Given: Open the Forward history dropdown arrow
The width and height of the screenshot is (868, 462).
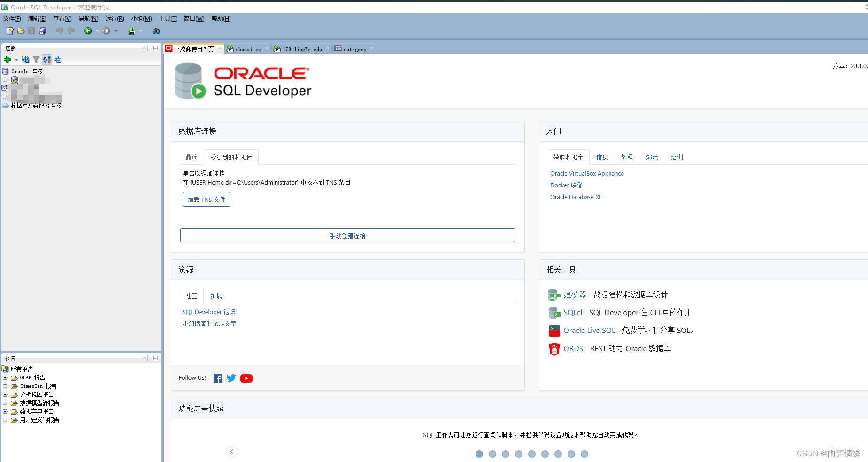Looking at the screenshot, I should [116, 31].
